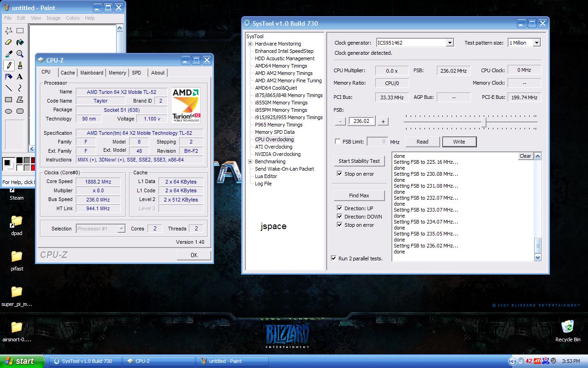Viewport: 588px width, 368px height.
Task: Switch to CPU-Z via taskbar button
Action: click(x=160, y=361)
